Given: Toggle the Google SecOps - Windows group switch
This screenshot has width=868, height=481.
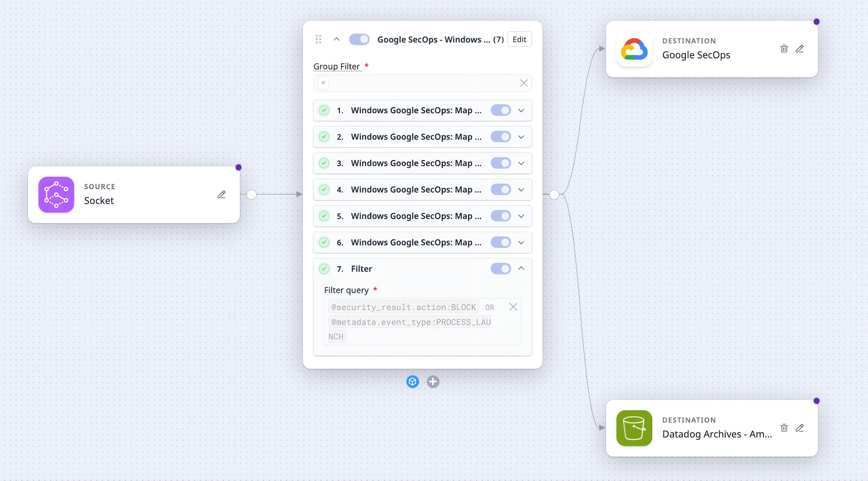Looking at the screenshot, I should click(x=359, y=39).
